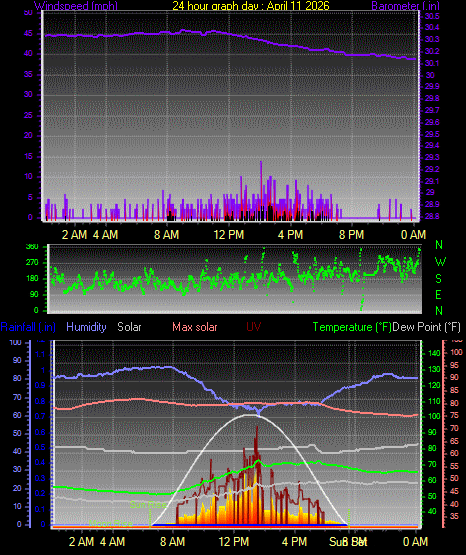Click '140' on the green temperature axis
This screenshot has width=466, height=555.
(434, 353)
